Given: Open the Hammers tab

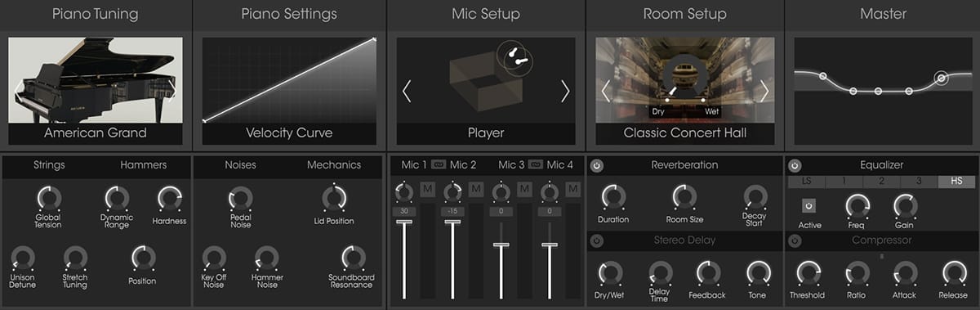Looking at the screenshot, I should 144,165.
